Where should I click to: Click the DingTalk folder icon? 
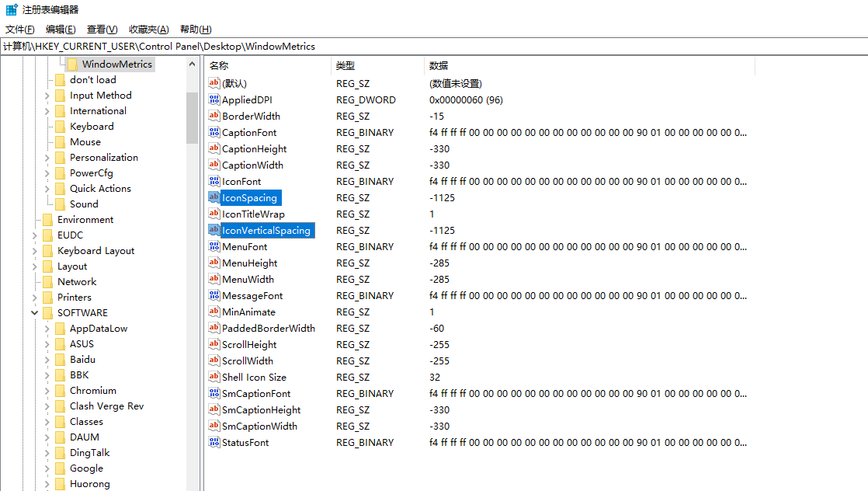point(61,453)
